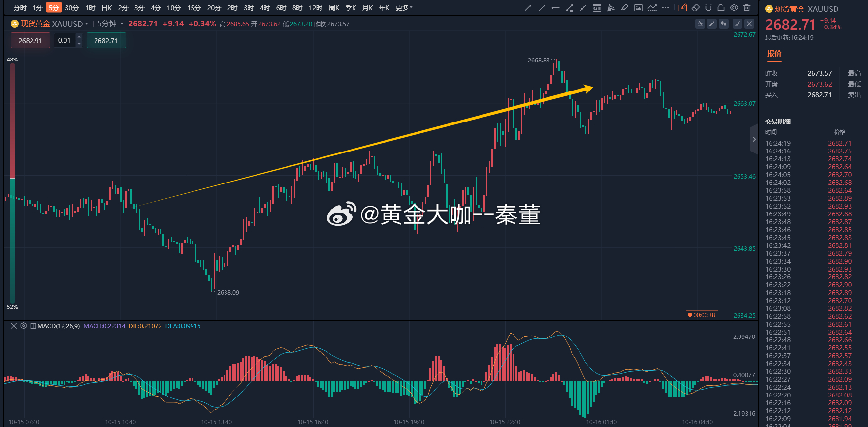Toggle the magnet snap mode
Viewport: 868px width, 427px height.
pyautogui.click(x=708, y=8)
